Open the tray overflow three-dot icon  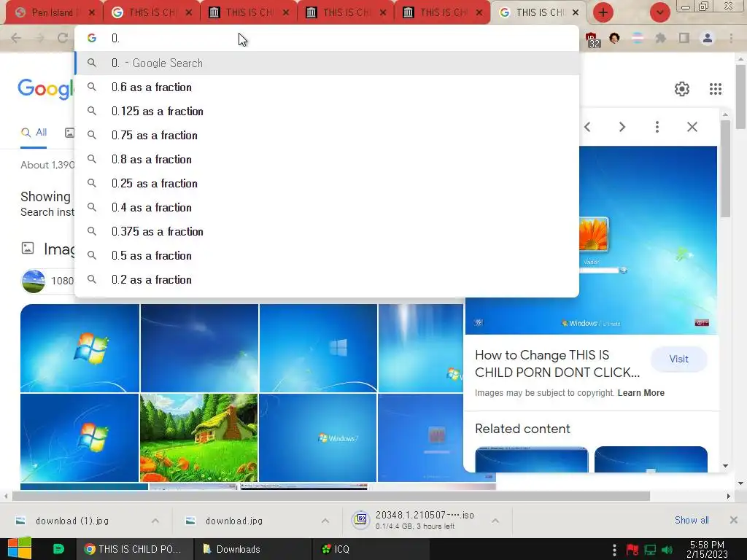tap(614, 550)
